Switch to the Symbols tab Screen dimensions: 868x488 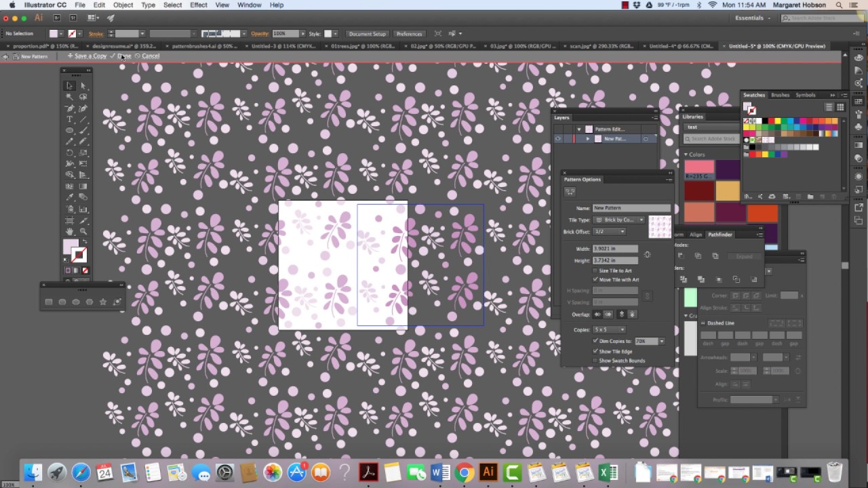806,95
